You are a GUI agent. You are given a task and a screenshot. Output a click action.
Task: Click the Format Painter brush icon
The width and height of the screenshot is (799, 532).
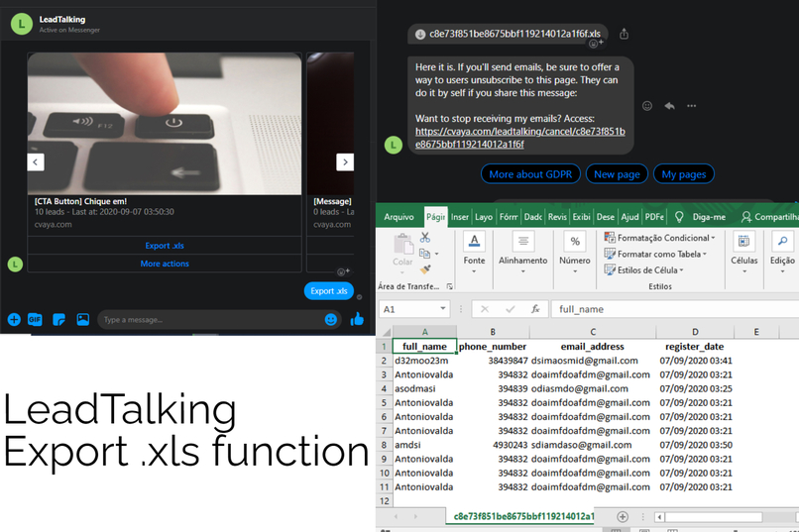pos(425,269)
